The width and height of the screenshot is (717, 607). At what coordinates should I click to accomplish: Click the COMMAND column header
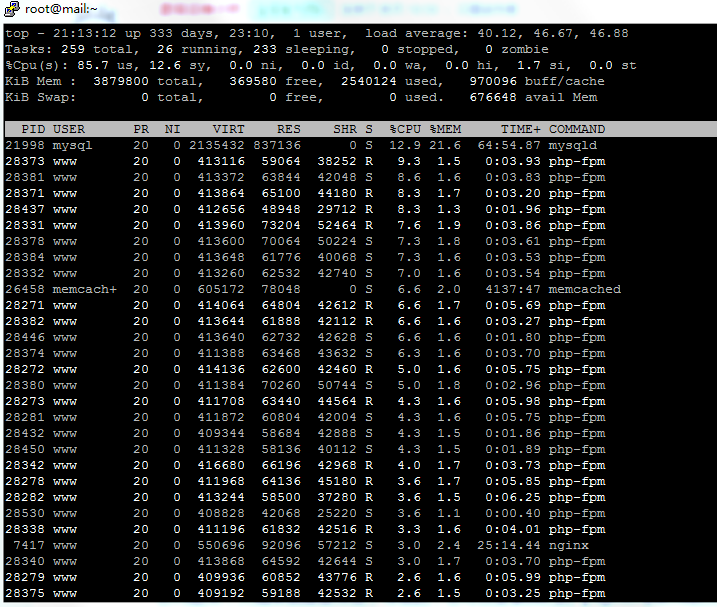(577, 129)
